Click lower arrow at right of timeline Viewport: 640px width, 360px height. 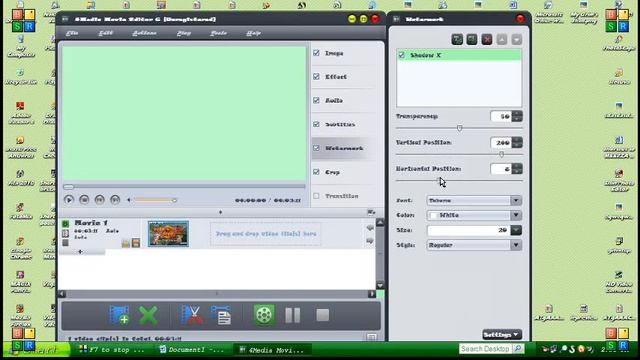[x=370, y=241]
